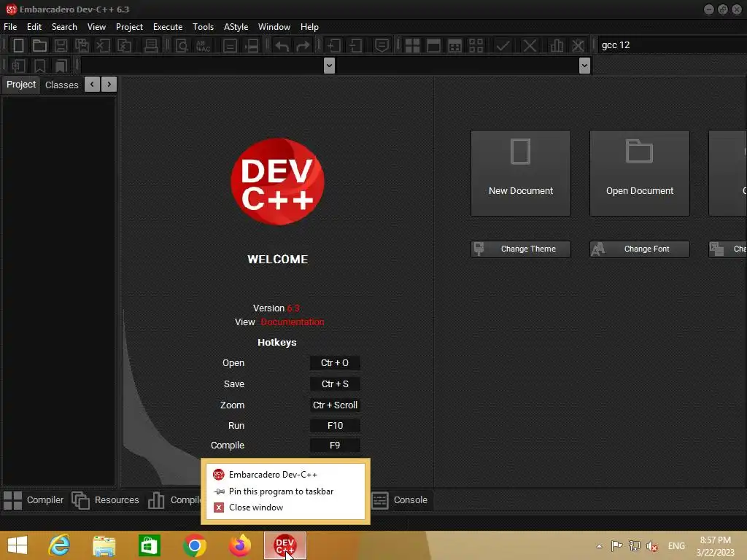The width and height of the screenshot is (747, 560).
Task: Click the speech-bubble comment toolbar icon
Action: tap(382, 46)
